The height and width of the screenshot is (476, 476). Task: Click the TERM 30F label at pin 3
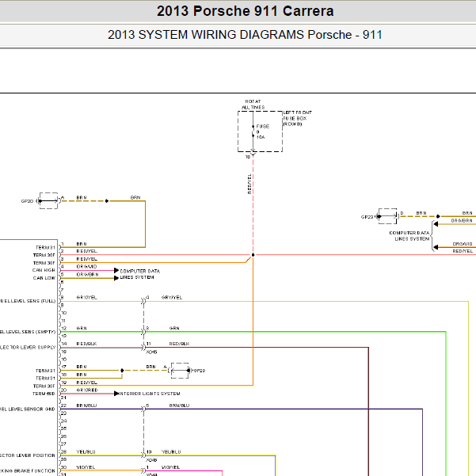[44, 263]
